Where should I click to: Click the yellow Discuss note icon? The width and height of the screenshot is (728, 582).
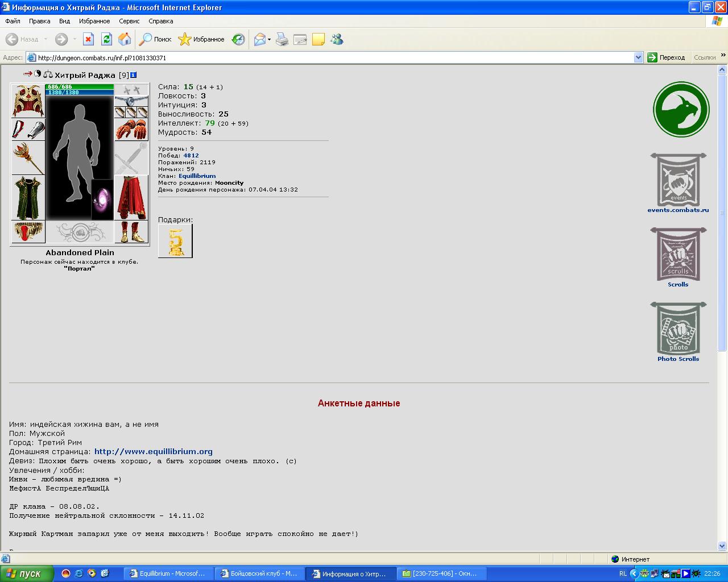pos(318,39)
